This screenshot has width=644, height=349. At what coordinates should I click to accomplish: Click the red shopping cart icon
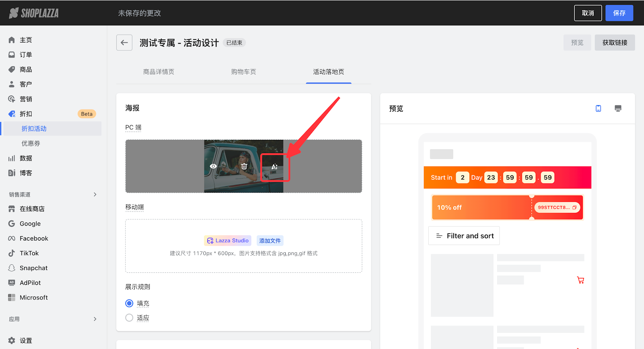click(580, 280)
